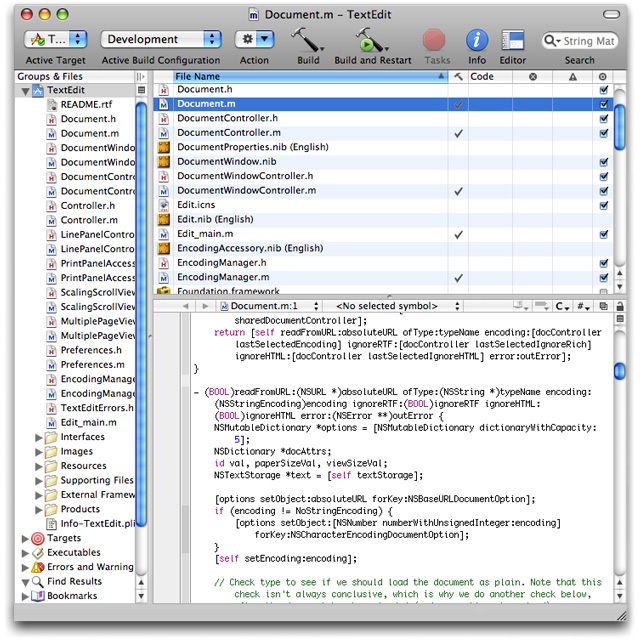Uncheck target checkbox for Document.m
The width and height of the screenshot is (641, 643).
click(x=603, y=104)
